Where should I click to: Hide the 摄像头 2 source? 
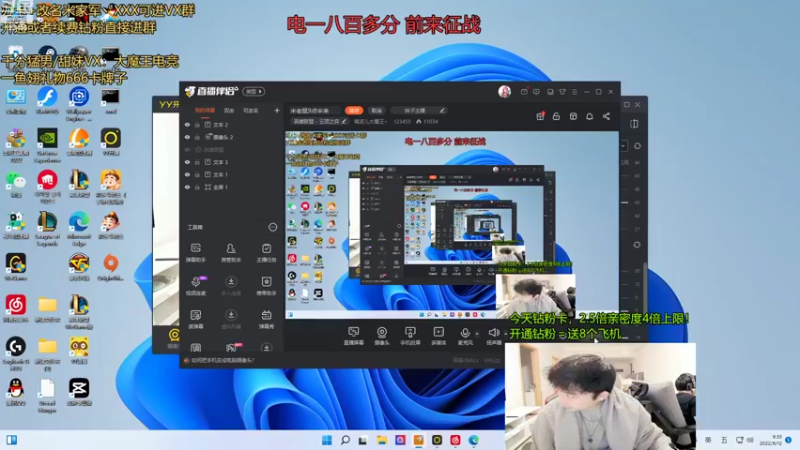tap(187, 137)
